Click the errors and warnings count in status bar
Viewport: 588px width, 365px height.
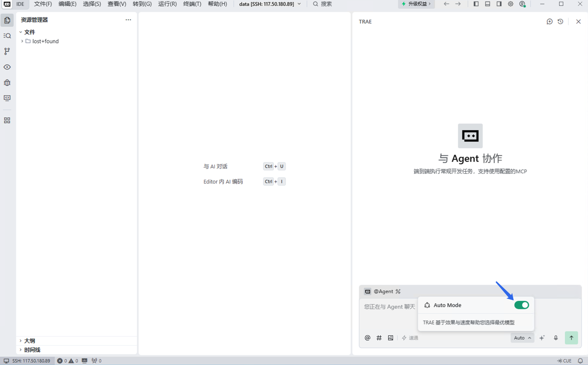tap(68, 361)
